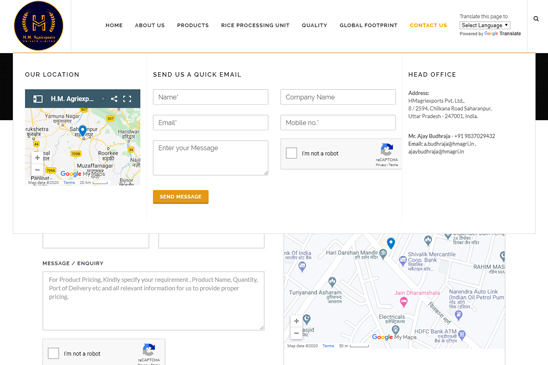Focus the Company Name input field
548x365 pixels.
[x=338, y=97]
